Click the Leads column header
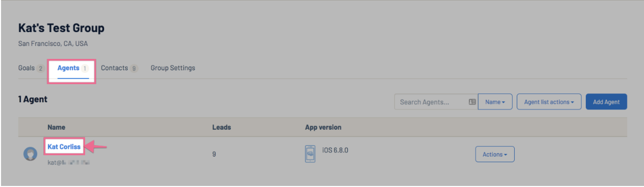Viewport: 644px width, 187px height. 221,127
